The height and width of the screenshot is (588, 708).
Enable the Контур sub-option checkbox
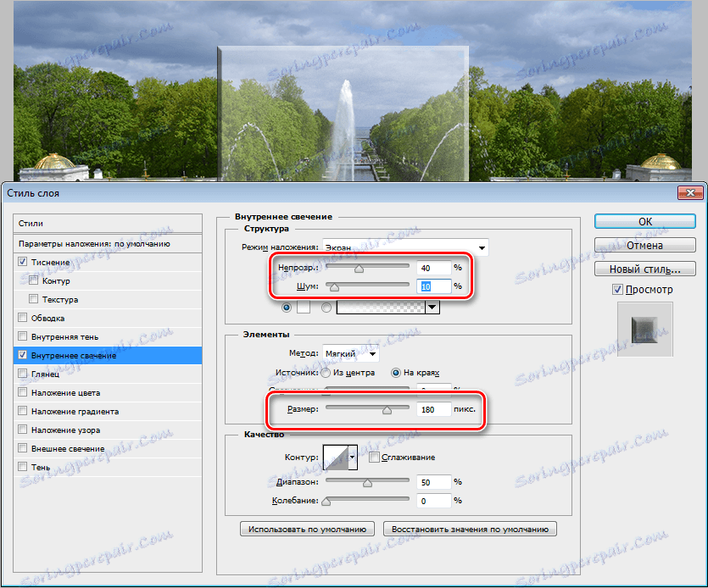(33, 280)
